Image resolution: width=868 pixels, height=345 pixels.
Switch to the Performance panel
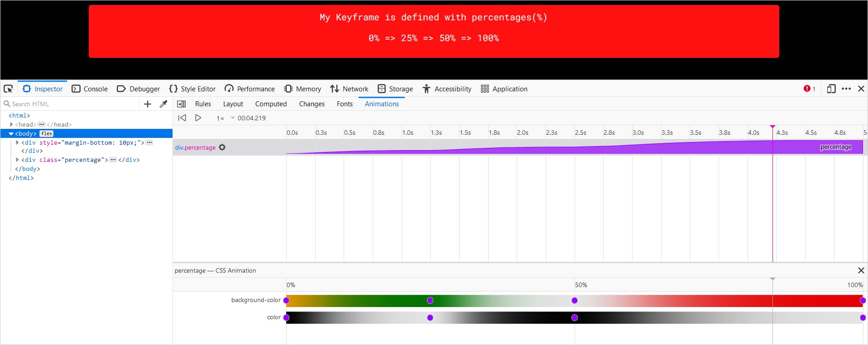tap(249, 89)
